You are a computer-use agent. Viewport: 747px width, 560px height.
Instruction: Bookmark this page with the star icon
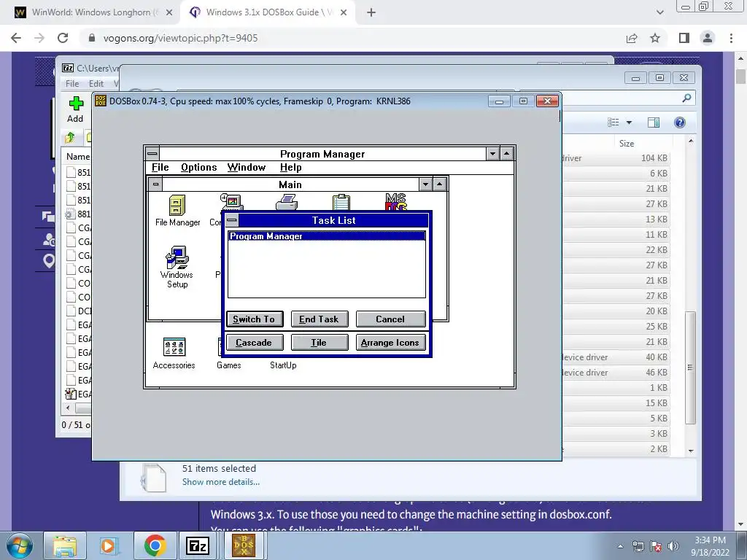[655, 38]
